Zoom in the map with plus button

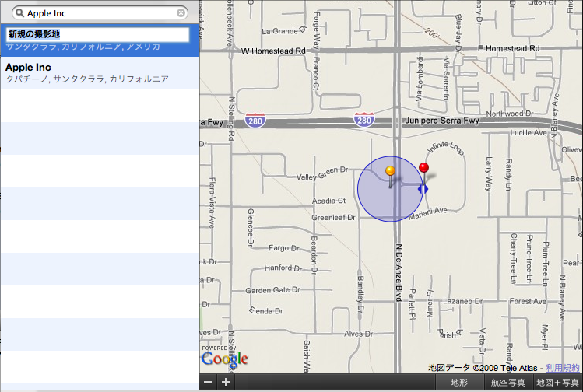(226, 382)
